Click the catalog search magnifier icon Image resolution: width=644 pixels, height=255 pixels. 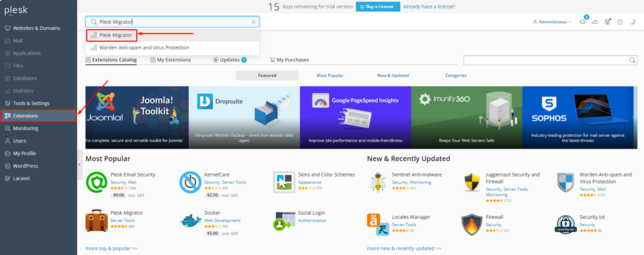coord(633,60)
